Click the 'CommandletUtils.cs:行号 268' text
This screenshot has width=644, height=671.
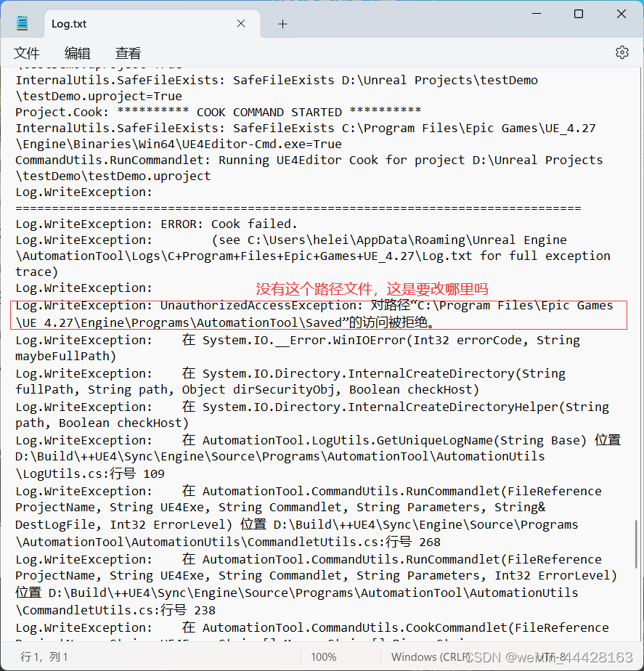[x=343, y=542]
